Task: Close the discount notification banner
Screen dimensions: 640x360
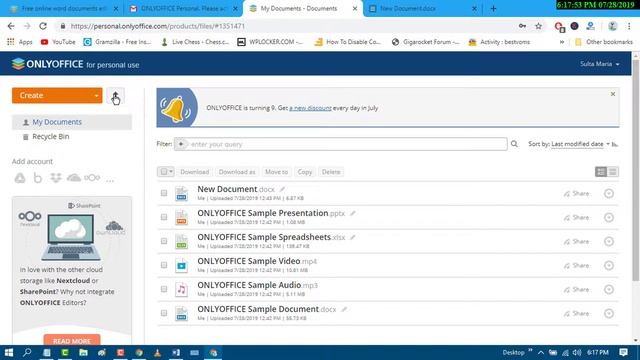Action: pos(613,94)
